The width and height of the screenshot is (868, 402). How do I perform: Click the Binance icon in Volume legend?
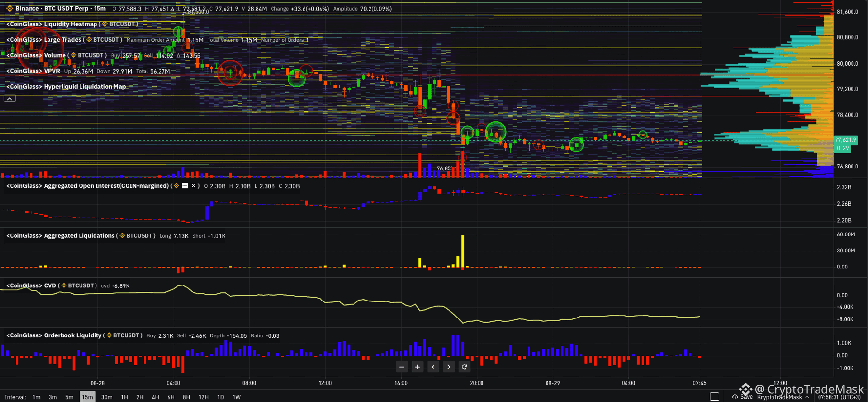tap(73, 55)
